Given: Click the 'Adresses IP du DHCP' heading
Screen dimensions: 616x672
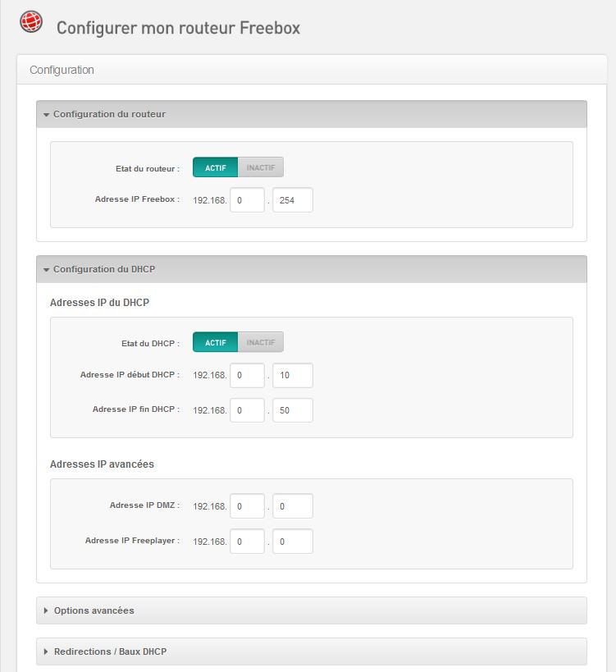Looking at the screenshot, I should 99,303.
